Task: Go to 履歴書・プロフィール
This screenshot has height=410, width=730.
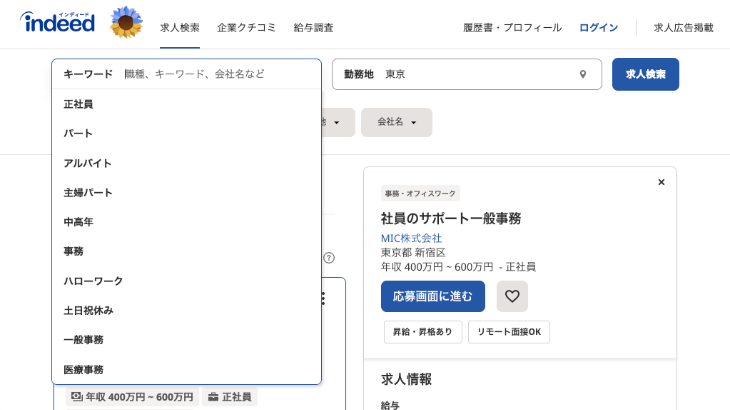Action: 512,28
